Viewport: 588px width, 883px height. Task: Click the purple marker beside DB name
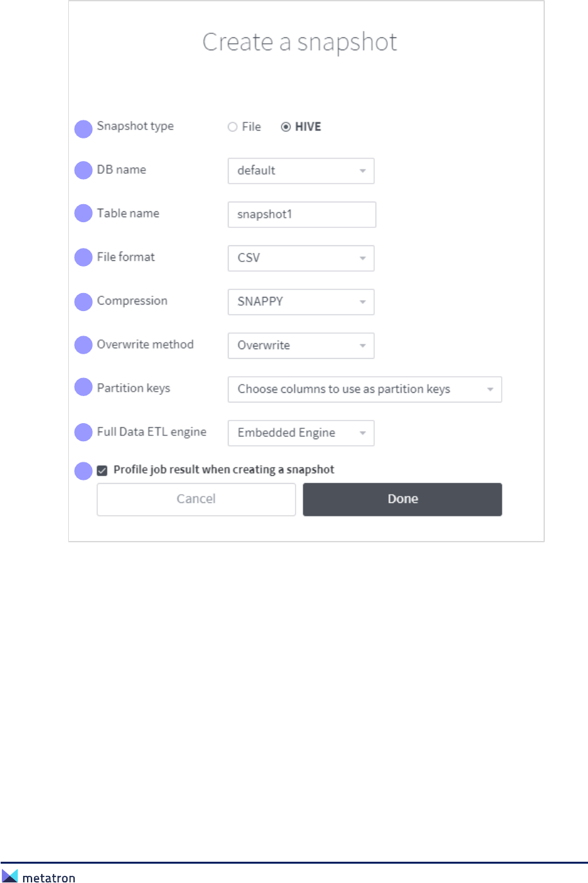click(84, 171)
